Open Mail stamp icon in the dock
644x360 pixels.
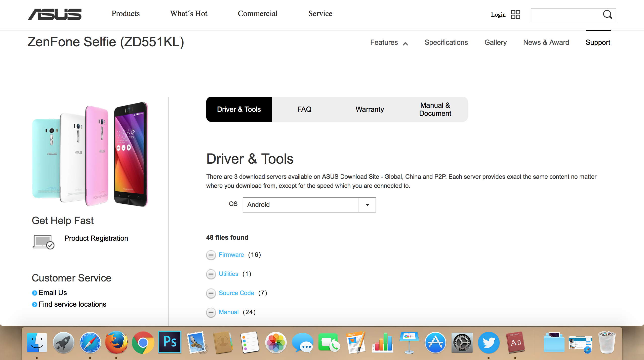(197, 342)
